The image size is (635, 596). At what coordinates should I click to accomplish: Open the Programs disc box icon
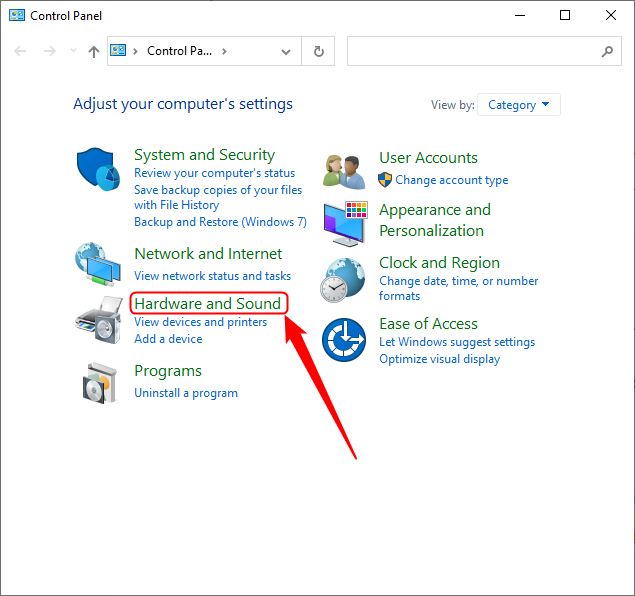(x=100, y=383)
